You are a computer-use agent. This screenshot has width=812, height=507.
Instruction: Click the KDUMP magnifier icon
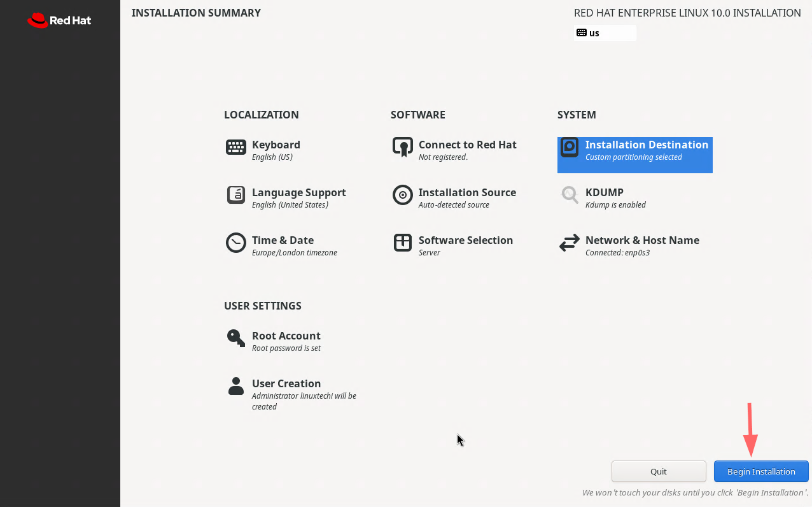pos(570,195)
